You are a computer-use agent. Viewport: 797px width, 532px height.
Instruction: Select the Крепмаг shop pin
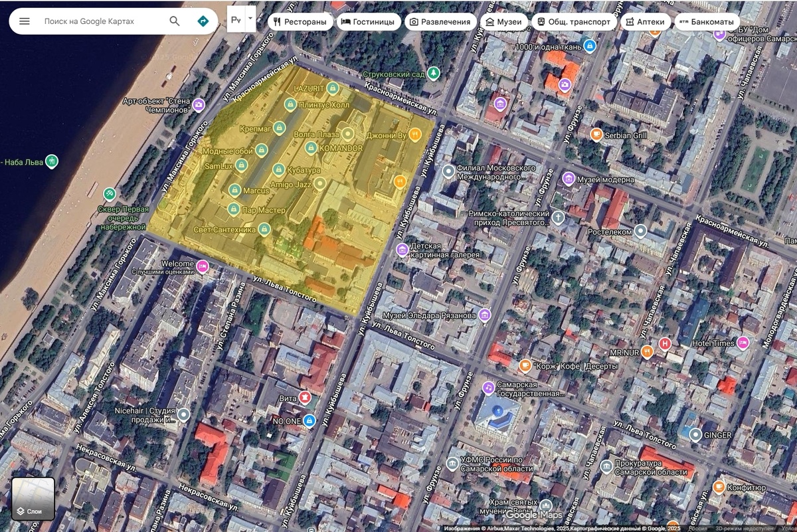[x=280, y=127]
